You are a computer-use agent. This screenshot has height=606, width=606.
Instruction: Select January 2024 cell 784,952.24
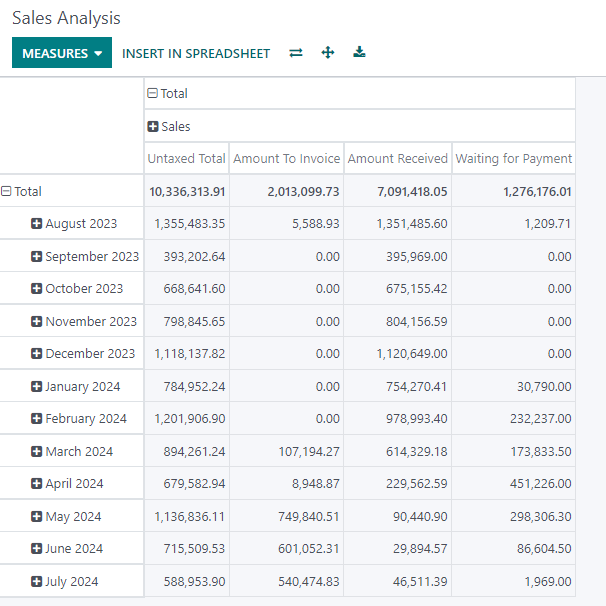point(187,386)
